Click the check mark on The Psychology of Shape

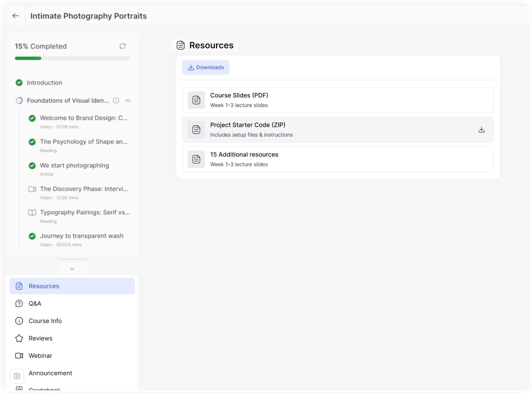pyautogui.click(x=32, y=142)
